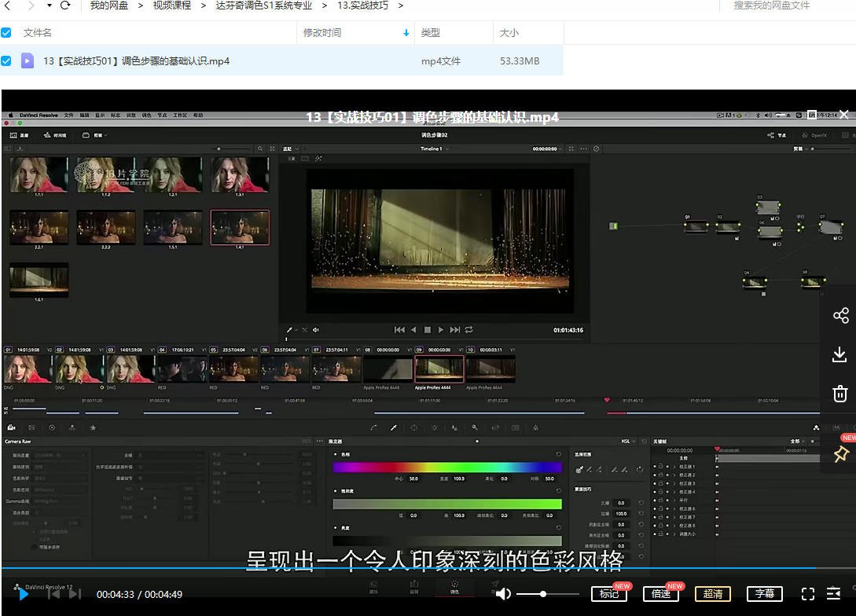
Task: Toggle subtitles with the 字幕 button
Action: pos(764,594)
